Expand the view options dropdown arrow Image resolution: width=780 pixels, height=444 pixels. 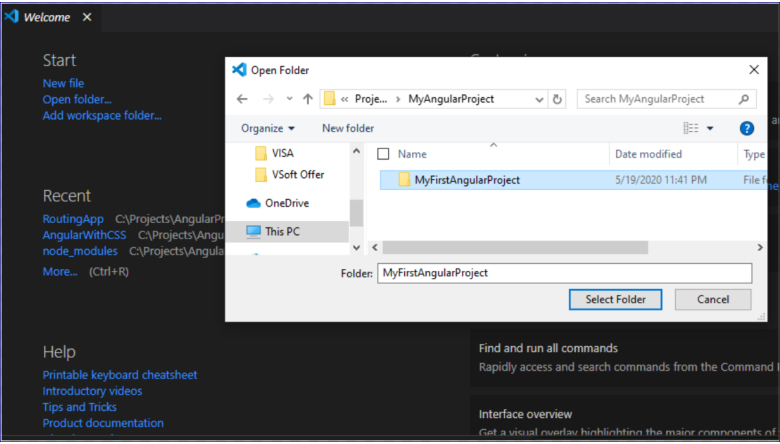710,128
